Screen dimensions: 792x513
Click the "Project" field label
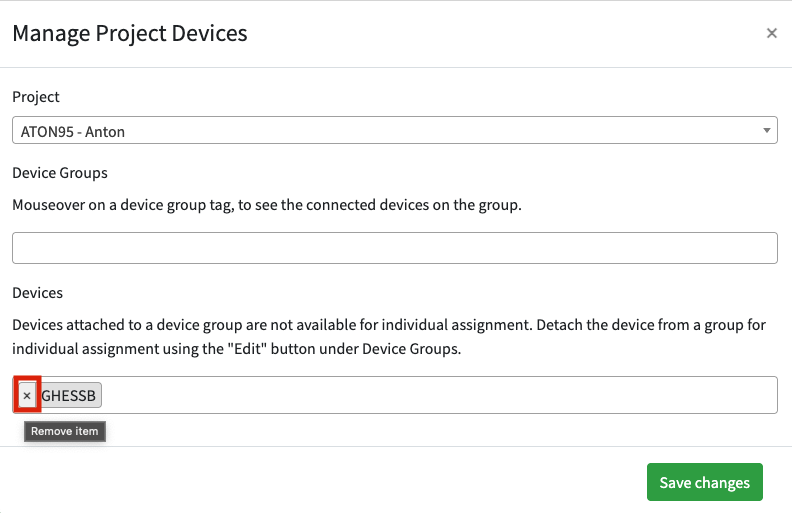pyautogui.click(x=36, y=97)
